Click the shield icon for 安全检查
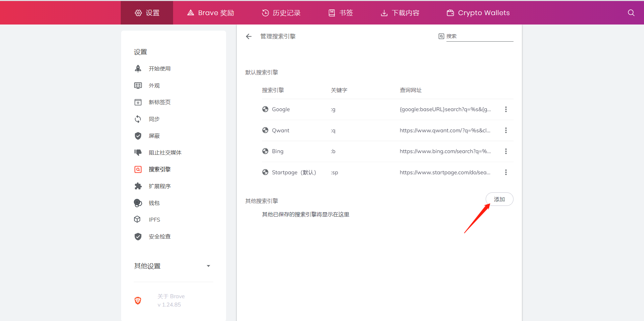This screenshot has width=644, height=321. [138, 236]
